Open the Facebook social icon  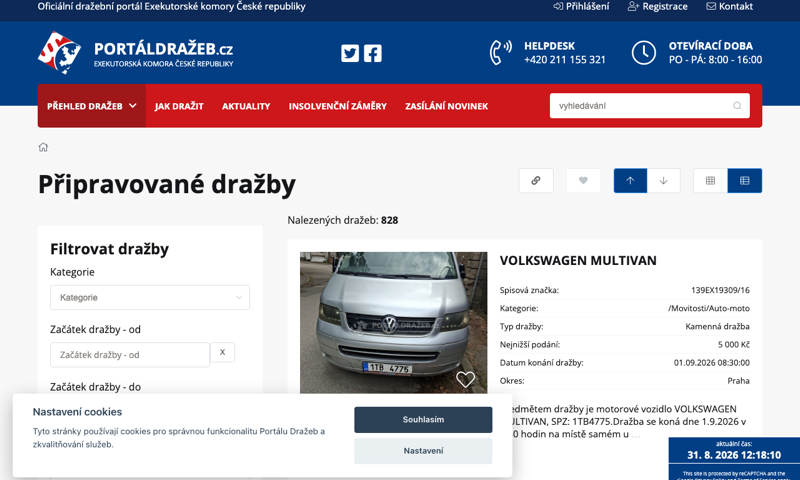[x=372, y=53]
